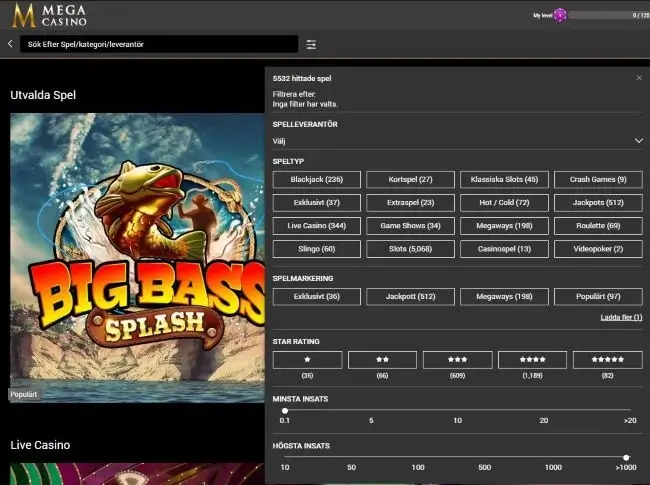Screen dimensions: 650x485
Task: Click the purple My level badge icon
Action: [x=560, y=15]
